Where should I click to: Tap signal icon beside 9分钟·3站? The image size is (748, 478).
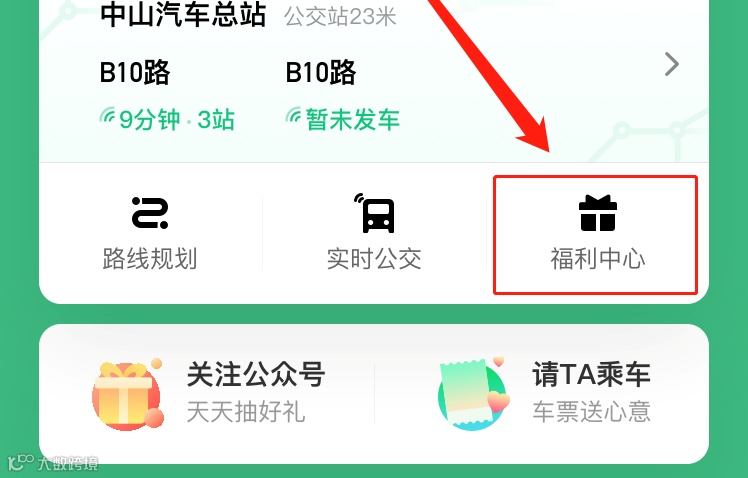point(107,115)
